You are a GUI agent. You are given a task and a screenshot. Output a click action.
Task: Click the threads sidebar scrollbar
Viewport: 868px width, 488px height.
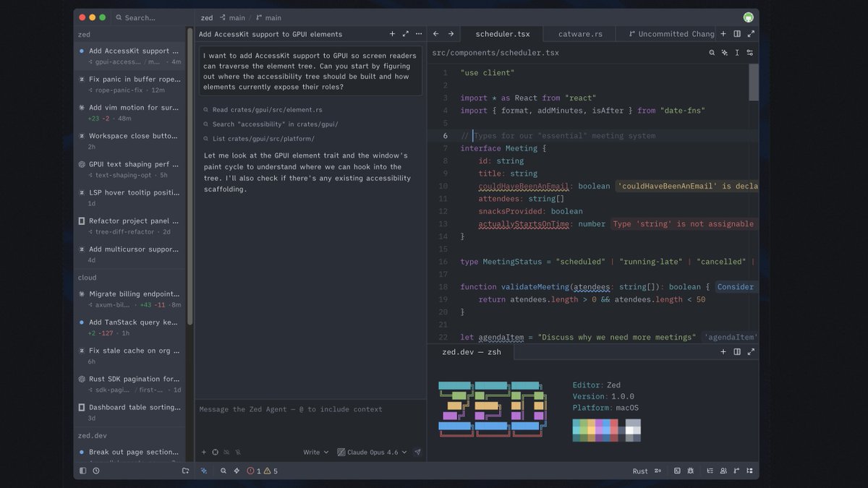point(190,176)
